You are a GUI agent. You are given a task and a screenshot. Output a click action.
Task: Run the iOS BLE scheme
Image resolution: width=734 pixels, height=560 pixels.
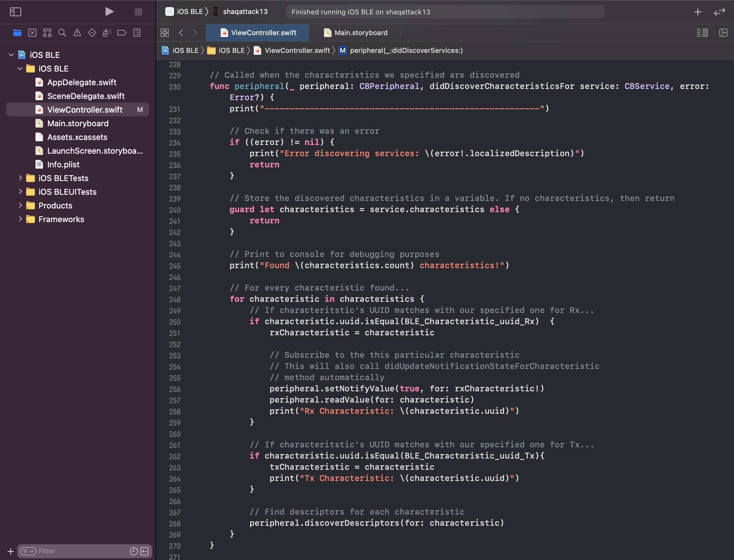coord(109,12)
